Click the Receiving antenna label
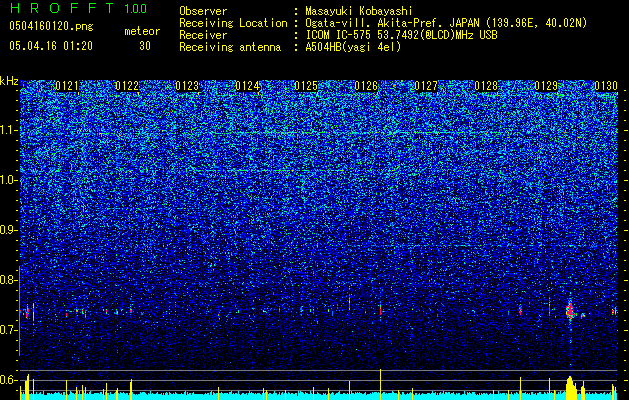The width and height of the screenshot is (629, 400). click(x=230, y=47)
